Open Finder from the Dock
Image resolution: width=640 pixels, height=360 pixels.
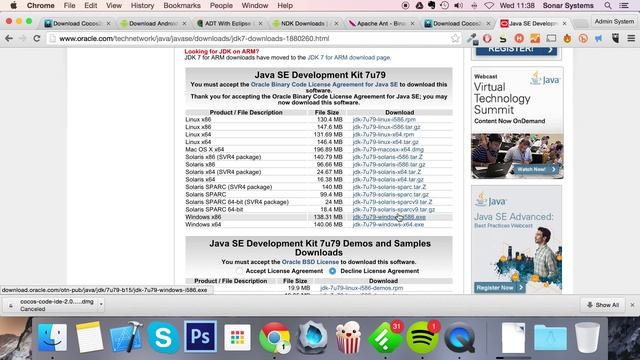52,337
